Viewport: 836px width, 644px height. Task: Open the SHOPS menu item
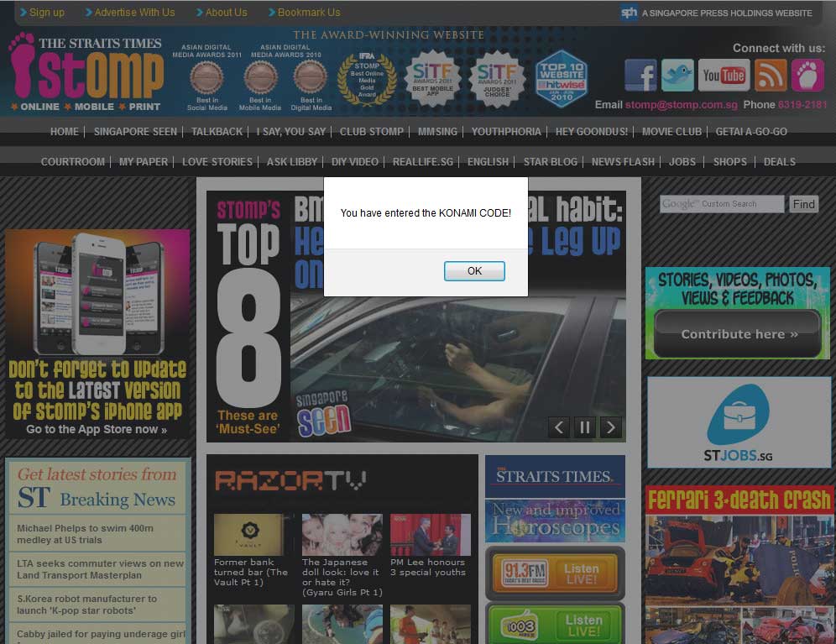click(x=730, y=162)
